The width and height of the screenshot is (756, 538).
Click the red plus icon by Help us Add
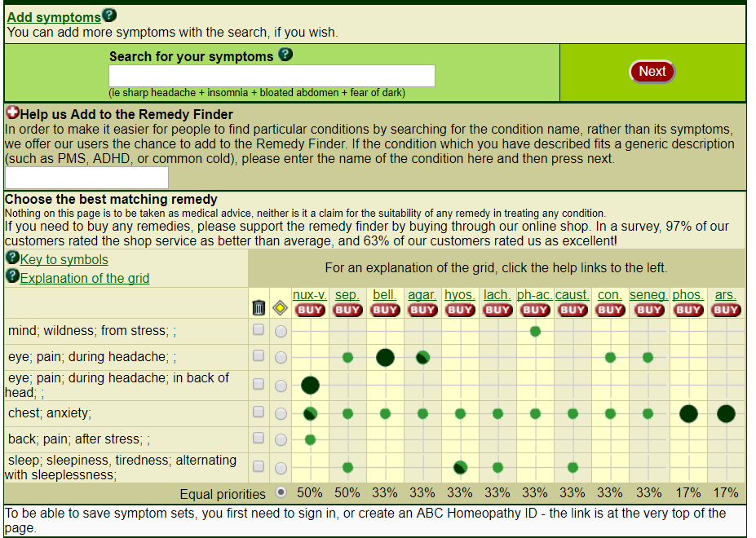(12, 113)
